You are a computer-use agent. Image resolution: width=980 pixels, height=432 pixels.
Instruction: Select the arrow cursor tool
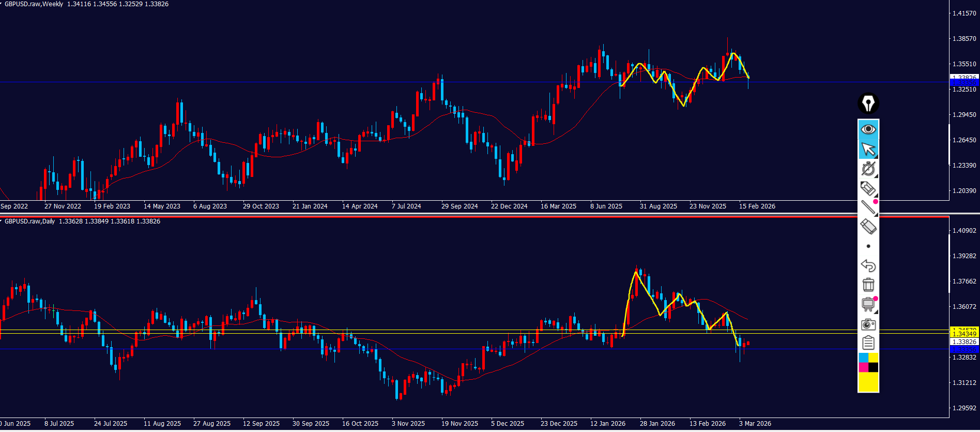pos(868,149)
